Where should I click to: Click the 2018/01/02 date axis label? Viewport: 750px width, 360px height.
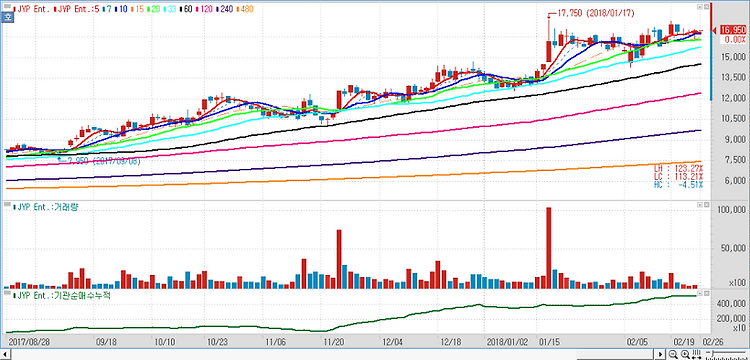click(x=507, y=342)
